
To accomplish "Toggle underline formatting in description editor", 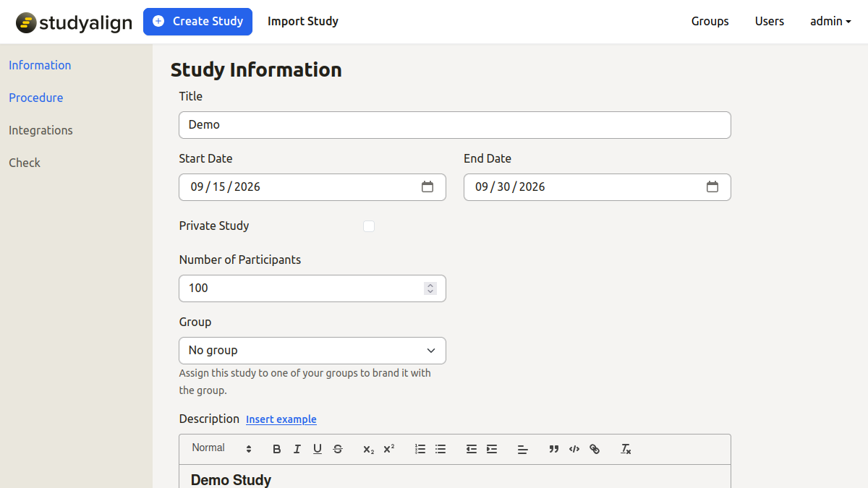I will tap(318, 449).
